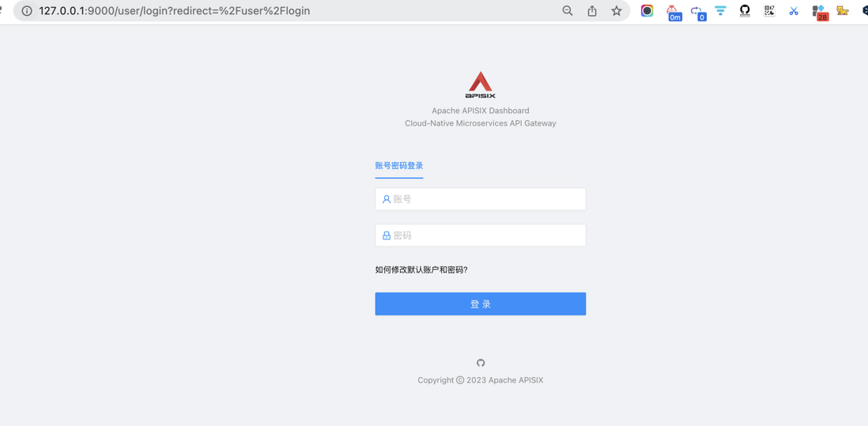Bookmark this page with the star icon

coord(616,11)
